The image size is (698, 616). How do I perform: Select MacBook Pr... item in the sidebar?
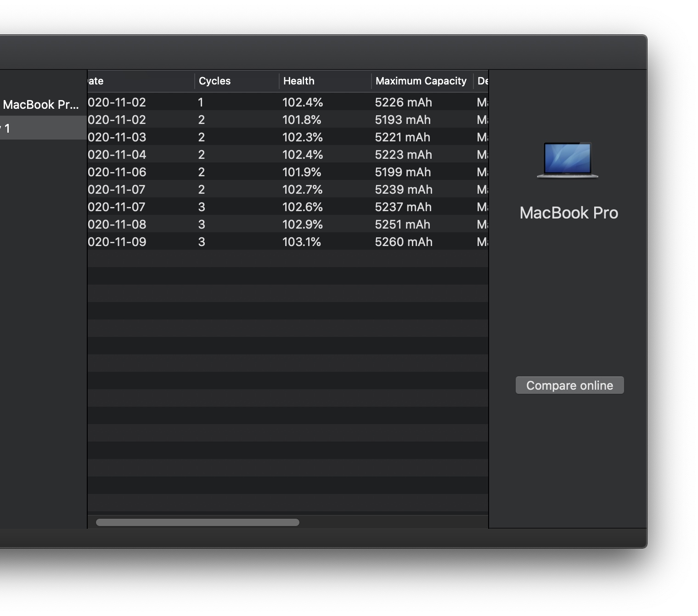click(41, 105)
